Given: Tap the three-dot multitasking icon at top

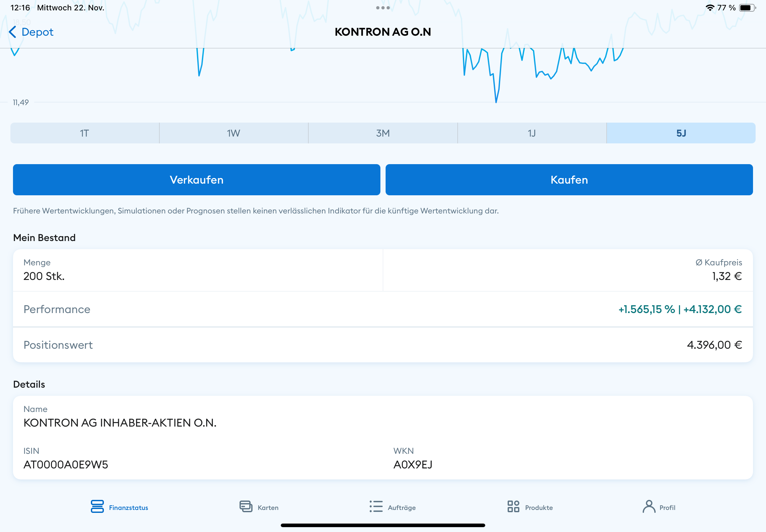Looking at the screenshot, I should [x=383, y=8].
